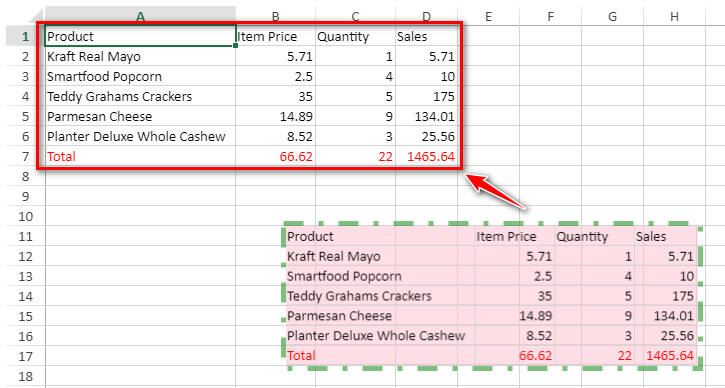Click Sales cell in row 1

pyautogui.click(x=426, y=36)
